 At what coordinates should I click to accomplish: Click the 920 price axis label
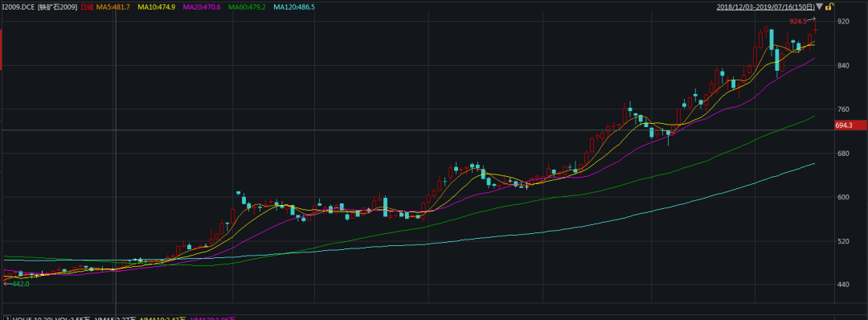[843, 22]
